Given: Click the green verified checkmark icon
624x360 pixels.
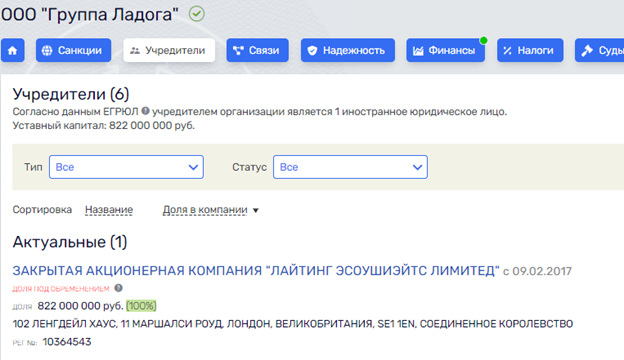Looking at the screenshot, I should point(197,14).
